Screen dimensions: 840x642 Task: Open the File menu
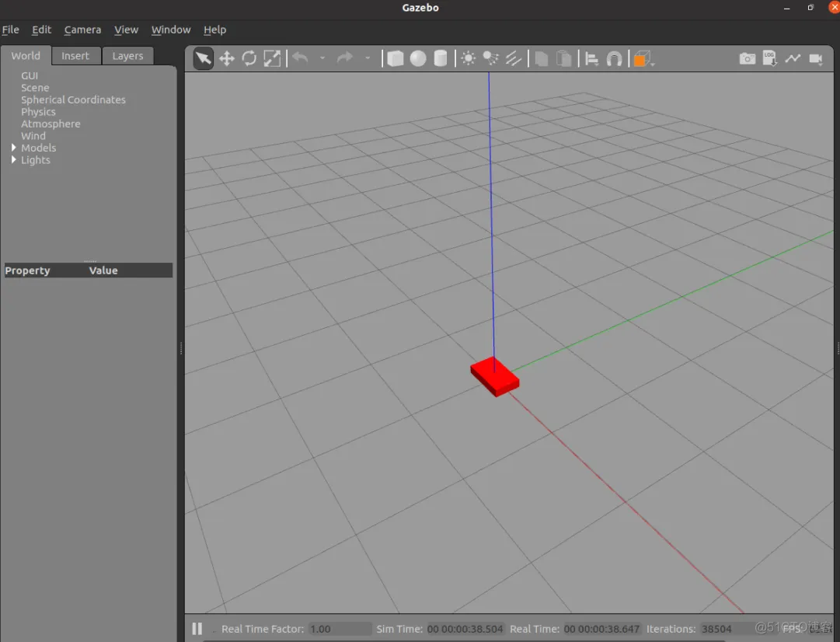point(10,30)
